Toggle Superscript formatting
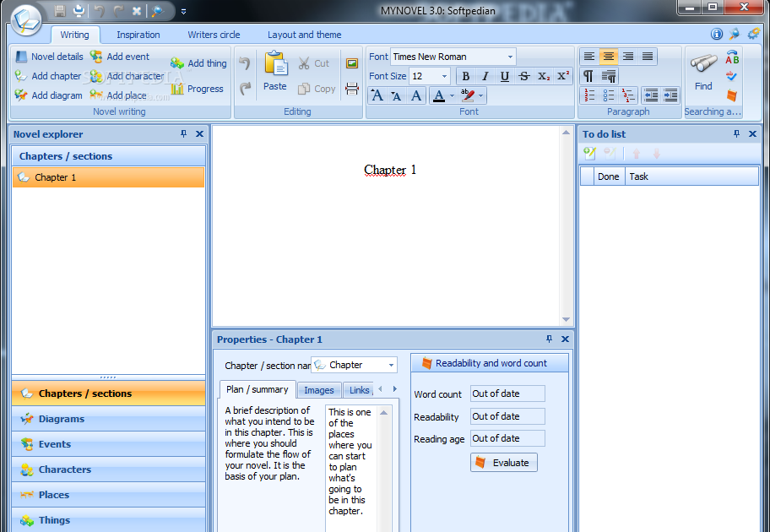770x532 pixels. point(562,76)
